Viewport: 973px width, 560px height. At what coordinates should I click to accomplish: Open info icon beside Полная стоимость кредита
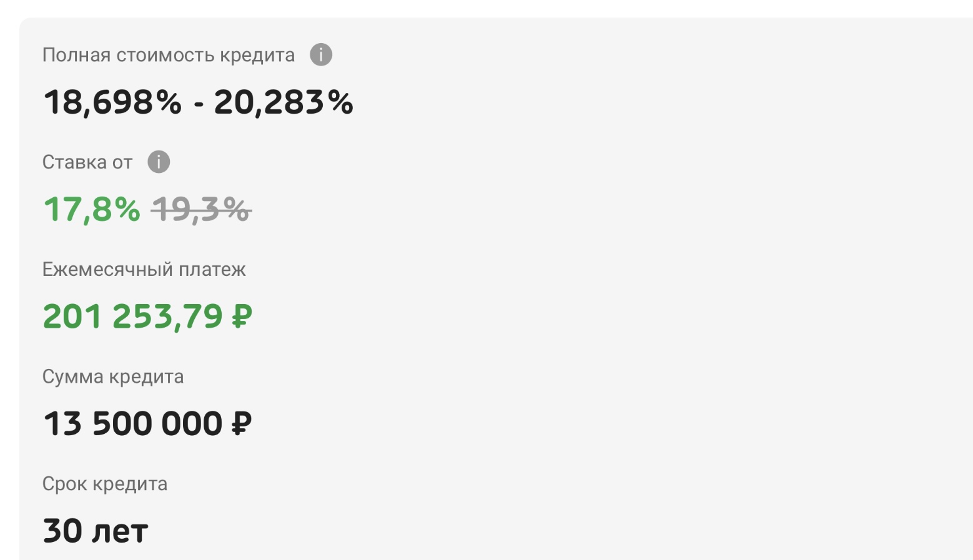coord(321,55)
